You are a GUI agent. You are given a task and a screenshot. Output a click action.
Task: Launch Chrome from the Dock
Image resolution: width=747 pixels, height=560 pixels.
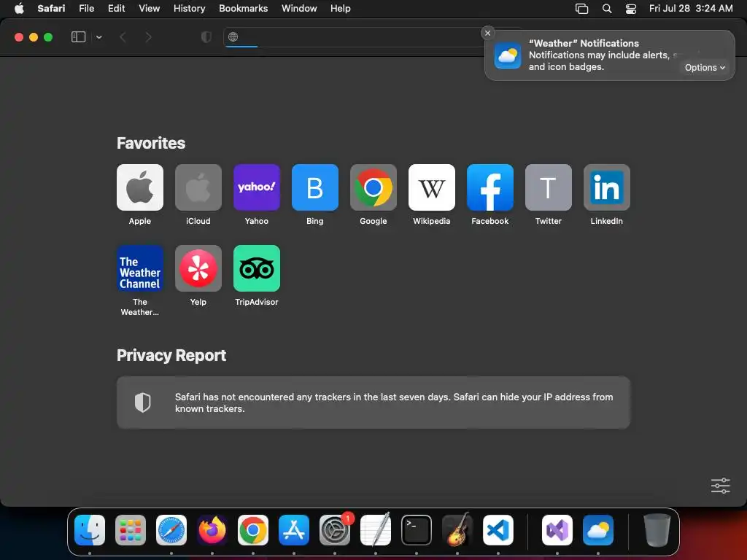[x=253, y=530]
